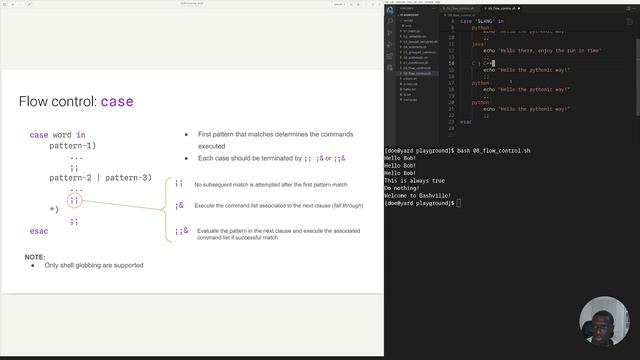Click 'This is always true' terminal output

[x=414, y=181]
